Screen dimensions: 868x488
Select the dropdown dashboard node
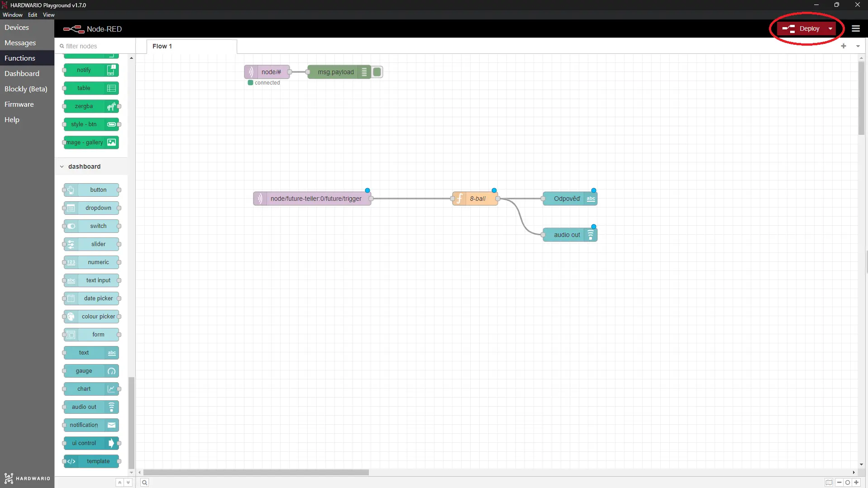point(91,208)
